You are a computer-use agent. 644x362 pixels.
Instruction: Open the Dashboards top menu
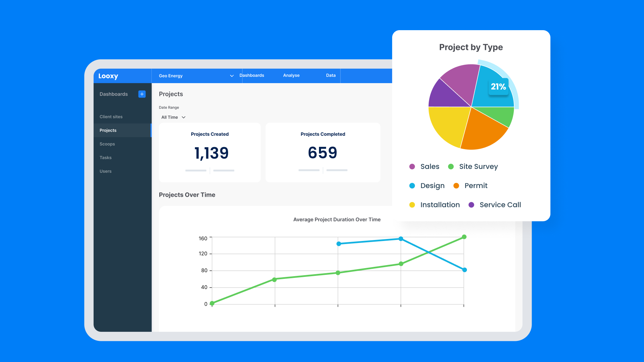(252, 75)
